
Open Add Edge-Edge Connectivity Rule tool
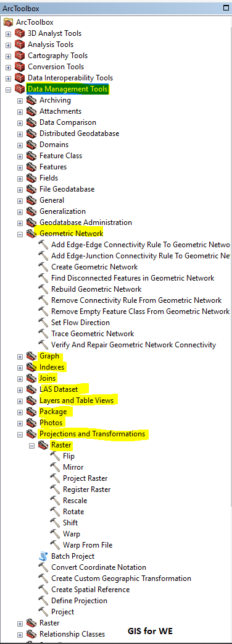(141, 245)
